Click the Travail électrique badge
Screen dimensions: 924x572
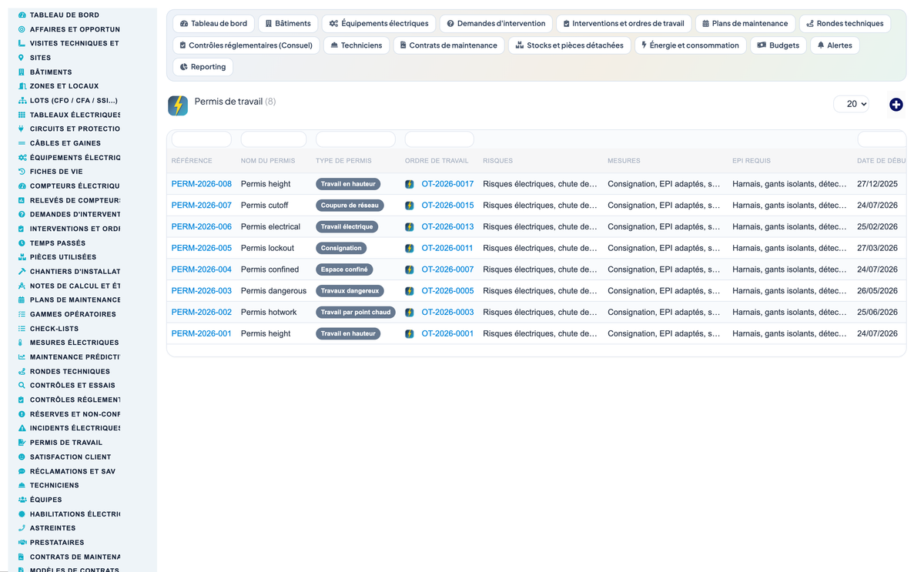[x=347, y=227]
